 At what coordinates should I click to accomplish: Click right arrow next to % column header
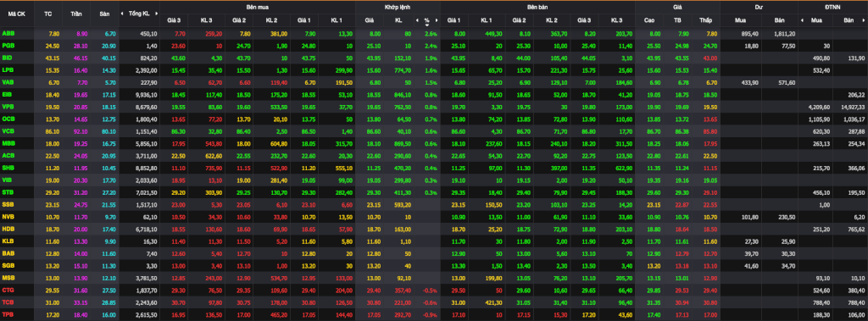(x=437, y=20)
